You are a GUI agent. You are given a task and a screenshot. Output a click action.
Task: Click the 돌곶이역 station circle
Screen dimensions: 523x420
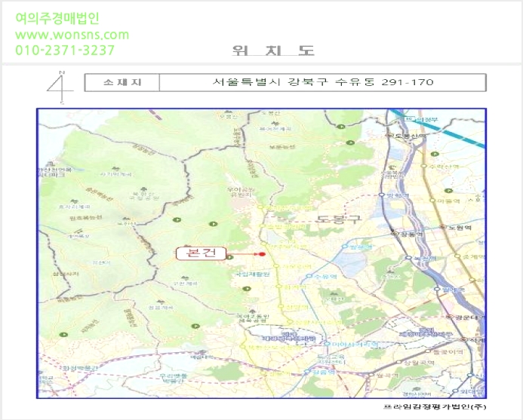pyautogui.click(x=428, y=351)
